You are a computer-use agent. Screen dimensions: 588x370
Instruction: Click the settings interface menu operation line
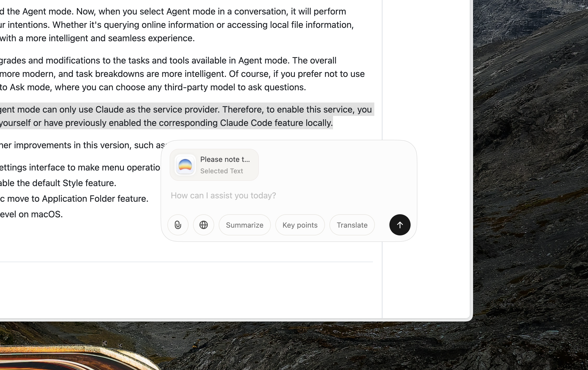81,167
